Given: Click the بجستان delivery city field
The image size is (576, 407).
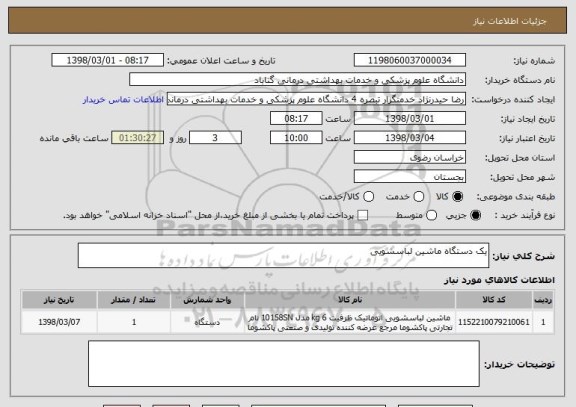Looking at the screenshot, I should point(410,177).
